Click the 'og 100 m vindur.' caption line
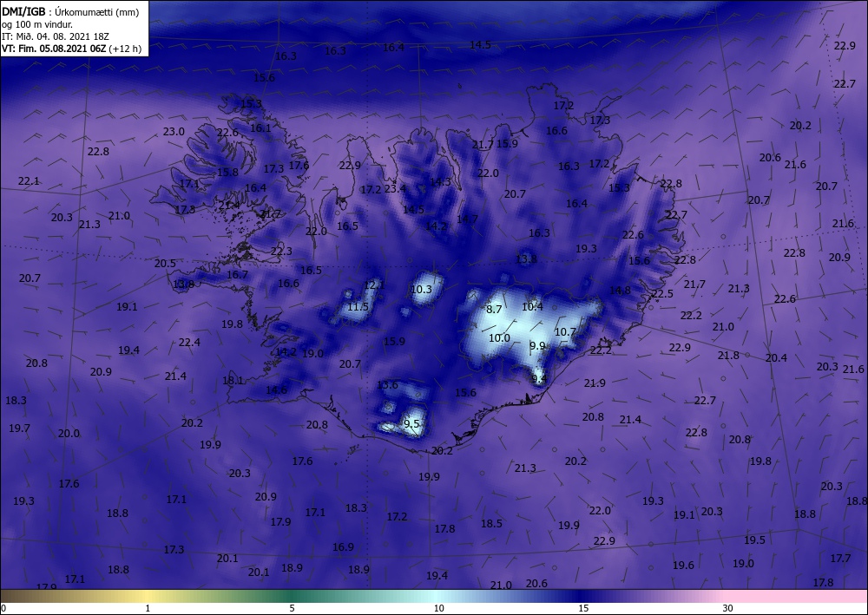868x615 pixels. coord(37,24)
